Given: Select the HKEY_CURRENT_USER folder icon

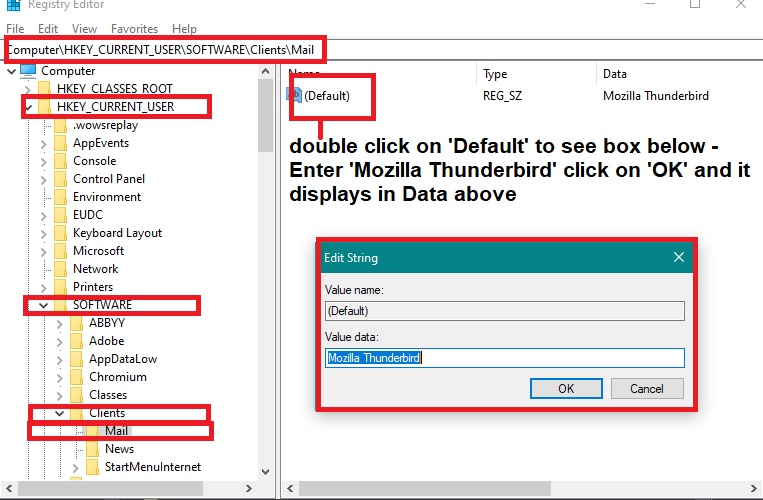Looking at the screenshot, I should 44,107.
